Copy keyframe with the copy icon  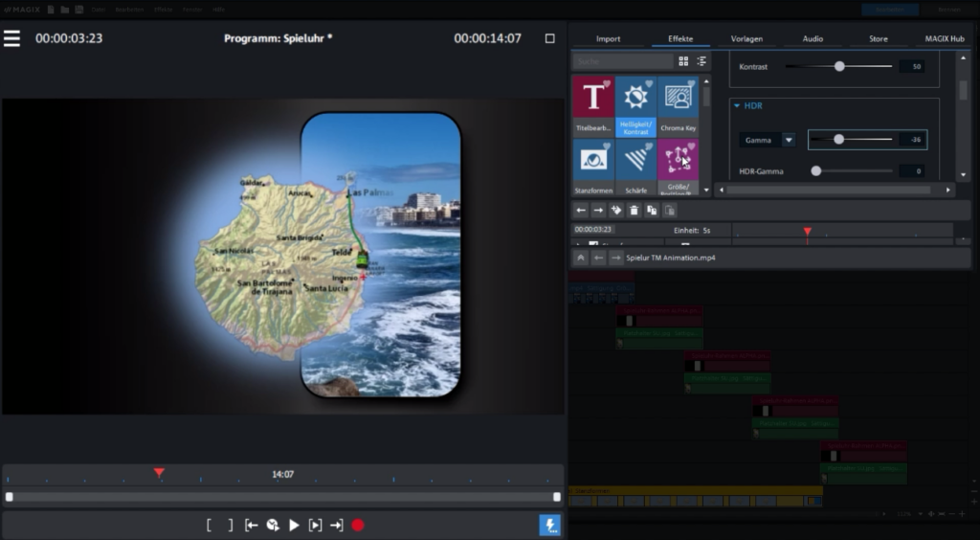[x=651, y=211]
